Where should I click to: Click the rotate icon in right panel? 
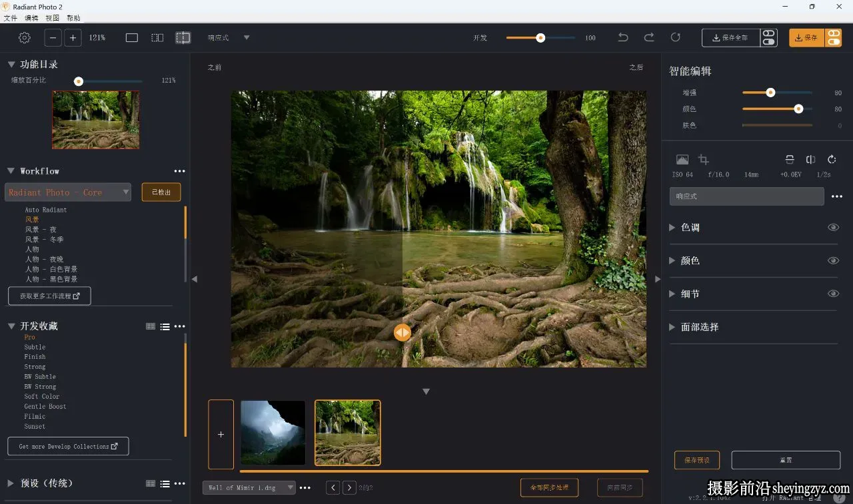coord(832,160)
